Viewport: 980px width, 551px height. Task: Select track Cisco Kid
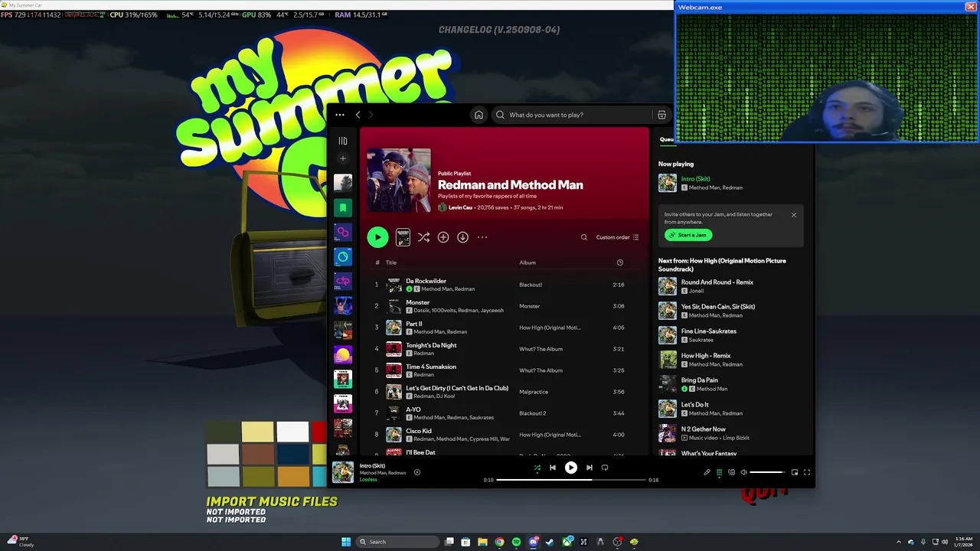[505, 435]
